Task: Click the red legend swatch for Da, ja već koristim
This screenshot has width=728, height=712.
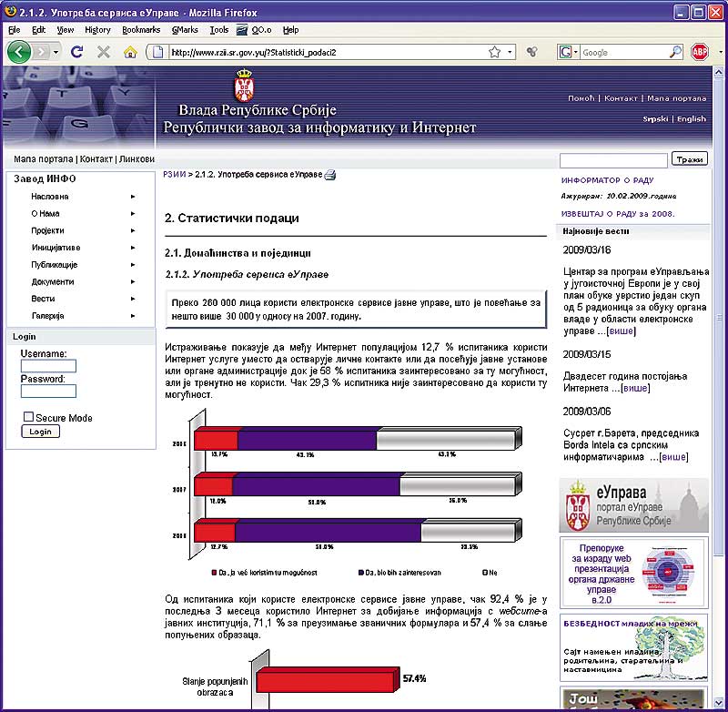Action: pos(214,573)
